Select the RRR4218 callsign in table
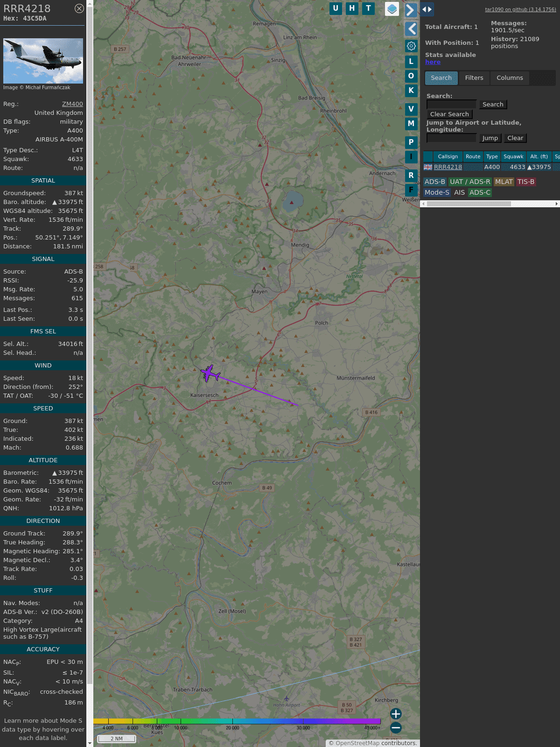This screenshot has height=747, width=560. point(448,167)
